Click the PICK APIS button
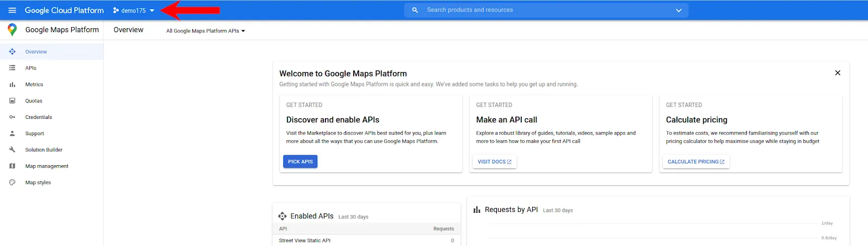This screenshot has width=868, height=246. (x=300, y=161)
